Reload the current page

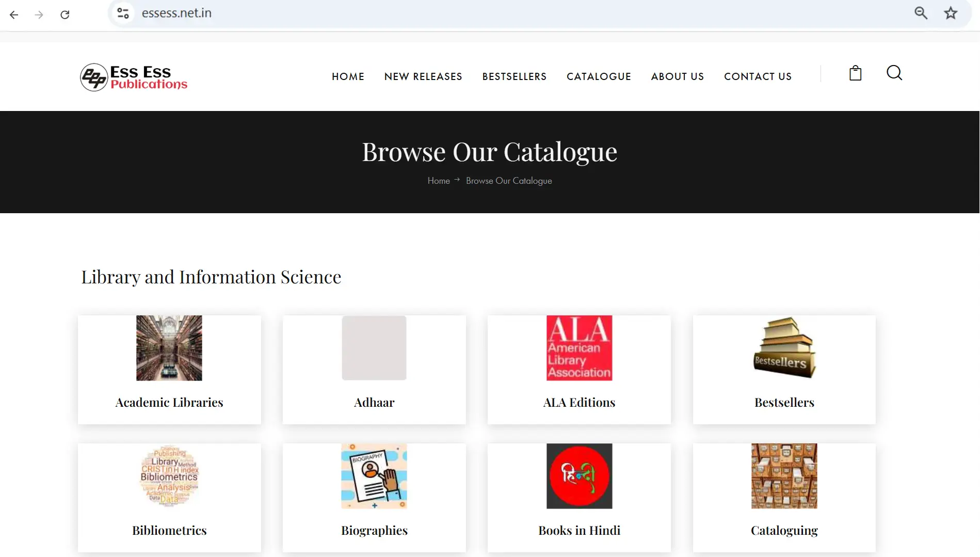pyautogui.click(x=65, y=14)
